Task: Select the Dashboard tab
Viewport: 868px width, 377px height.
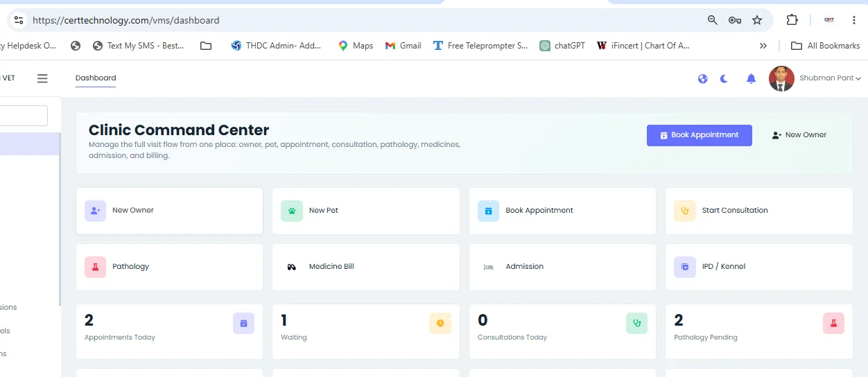Action: pos(96,78)
